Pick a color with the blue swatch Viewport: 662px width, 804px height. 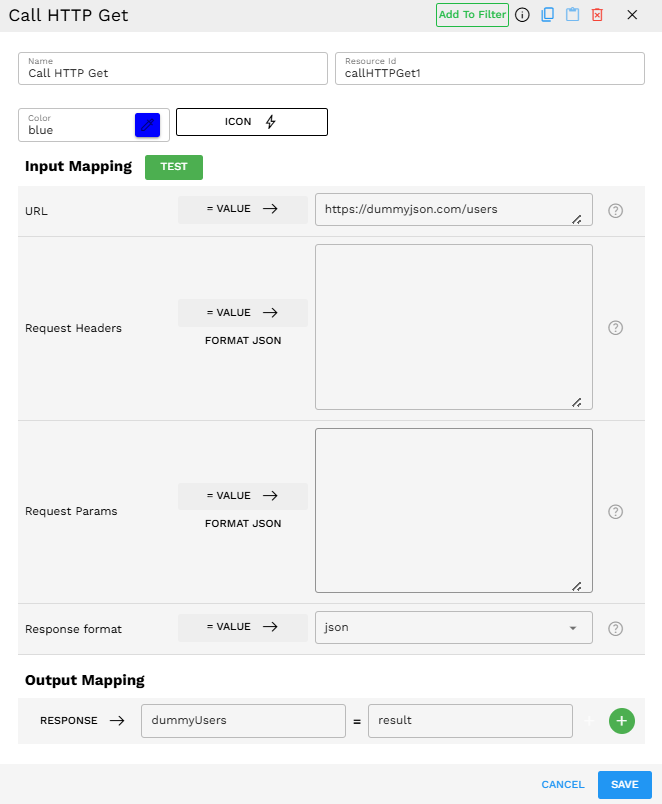pos(147,125)
